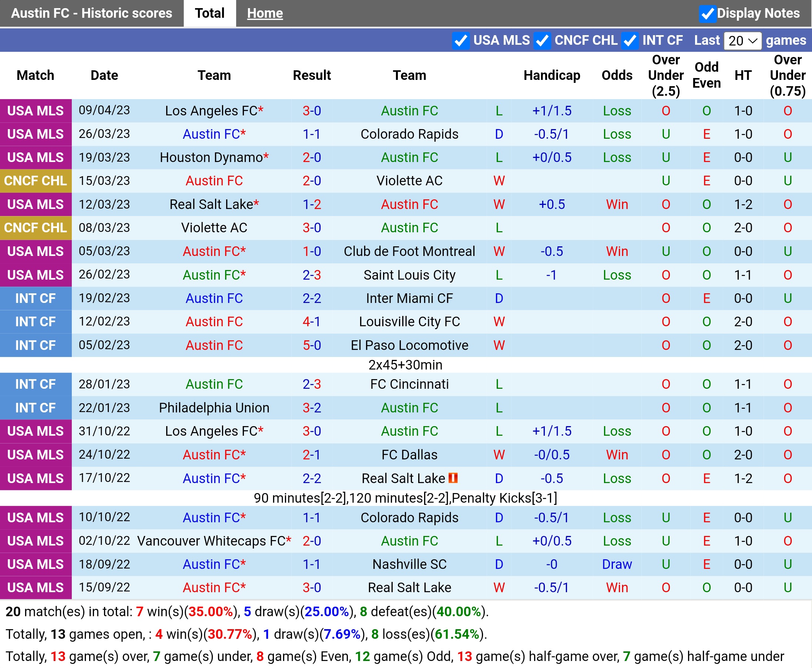This screenshot has width=812, height=668.
Task: Click the Vancouver Whitecaps FC team name
Action: click(211, 541)
